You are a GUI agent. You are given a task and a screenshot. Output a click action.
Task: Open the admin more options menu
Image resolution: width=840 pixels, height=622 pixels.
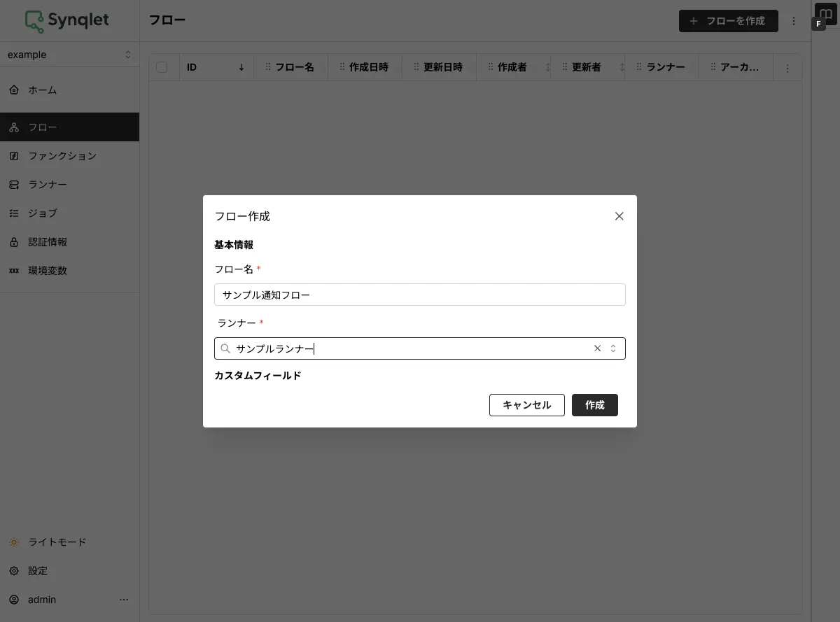124,600
